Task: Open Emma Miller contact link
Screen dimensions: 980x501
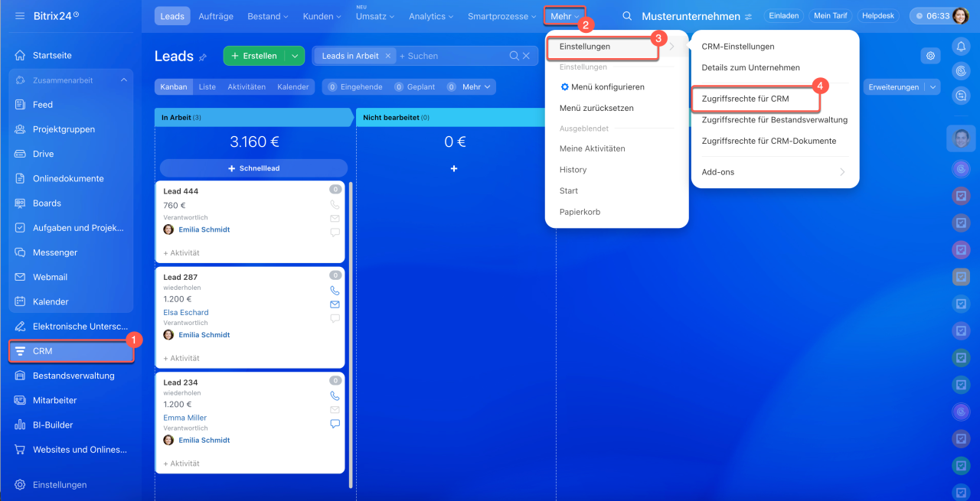Action: 185,418
